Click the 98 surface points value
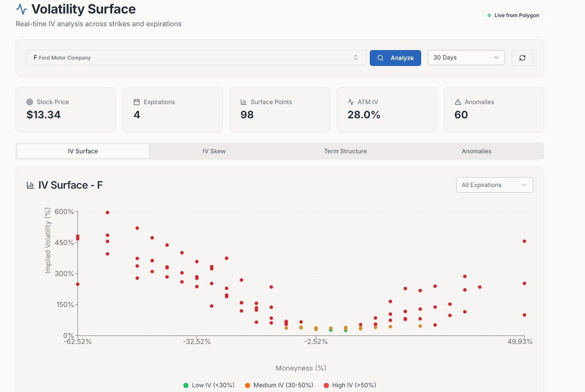 pos(247,115)
